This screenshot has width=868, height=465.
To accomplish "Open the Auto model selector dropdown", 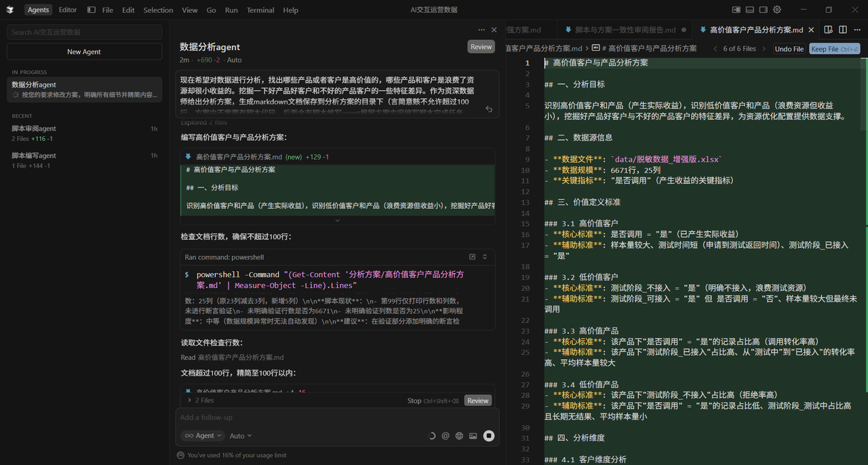I will coord(240,435).
